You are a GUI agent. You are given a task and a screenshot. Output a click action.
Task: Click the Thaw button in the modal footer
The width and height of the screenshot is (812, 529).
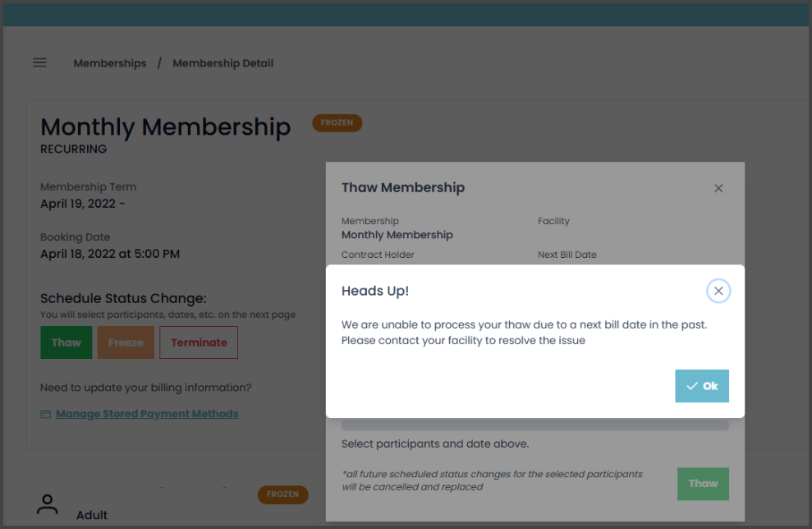pos(703,484)
